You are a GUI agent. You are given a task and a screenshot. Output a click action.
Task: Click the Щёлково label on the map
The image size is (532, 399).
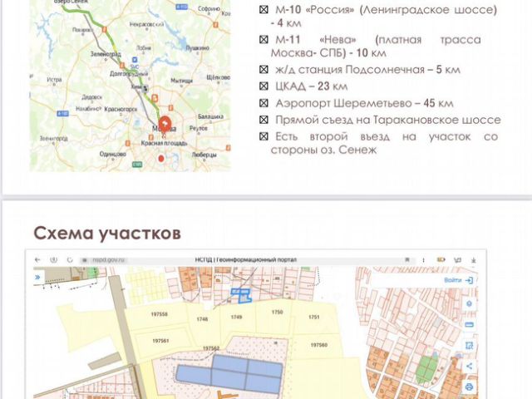pyautogui.click(x=218, y=77)
